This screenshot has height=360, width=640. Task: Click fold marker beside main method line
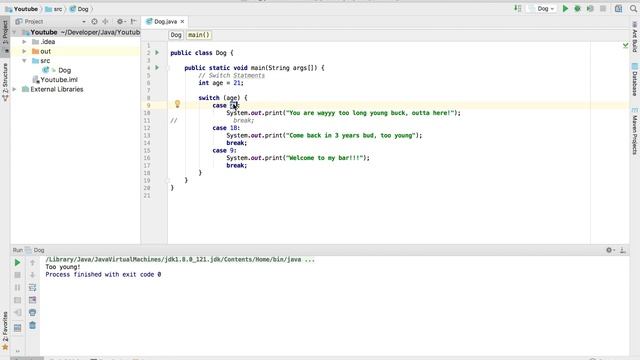(168, 68)
